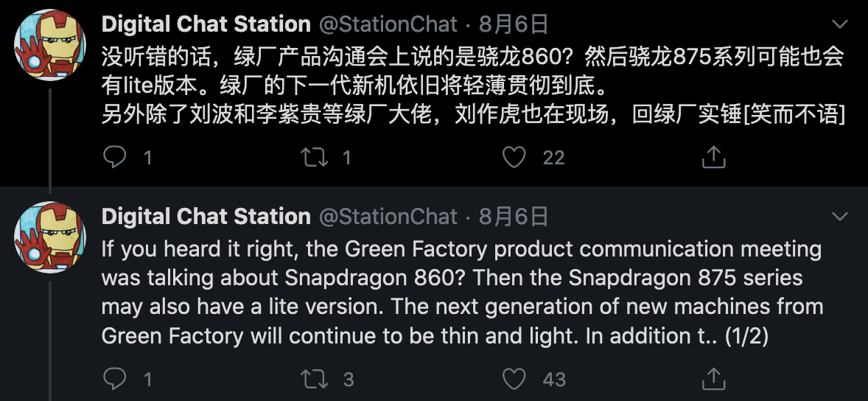Open more options chevron on Chinese tweet

(840, 24)
